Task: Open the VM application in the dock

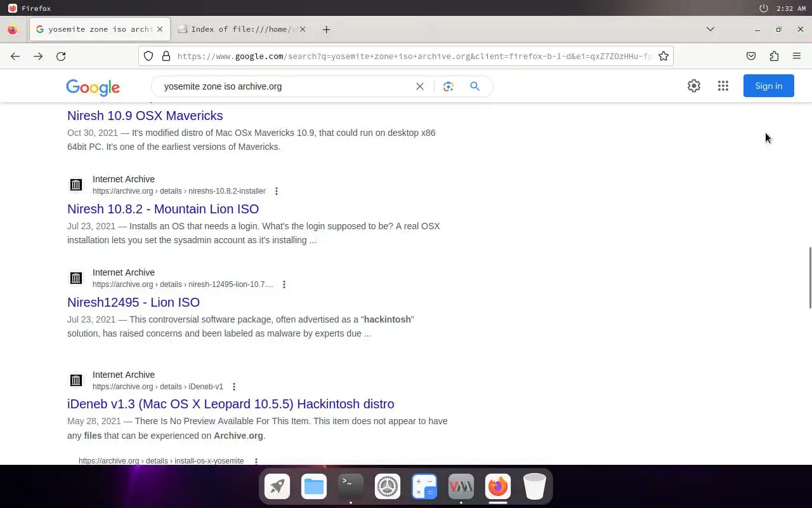Action: coord(461,487)
